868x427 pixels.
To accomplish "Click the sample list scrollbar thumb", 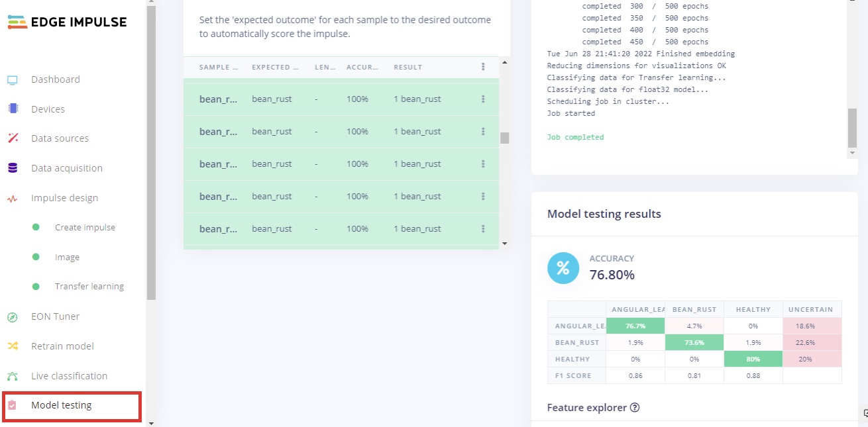I will pyautogui.click(x=504, y=138).
